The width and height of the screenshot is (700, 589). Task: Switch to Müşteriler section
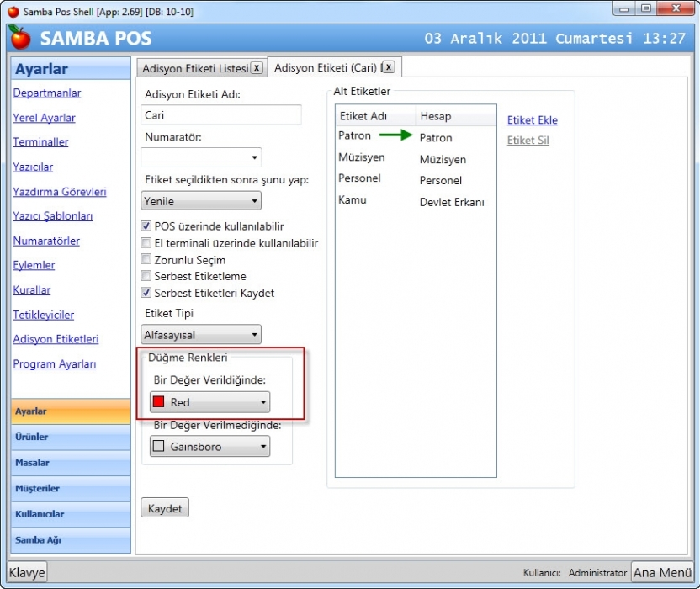(71, 489)
